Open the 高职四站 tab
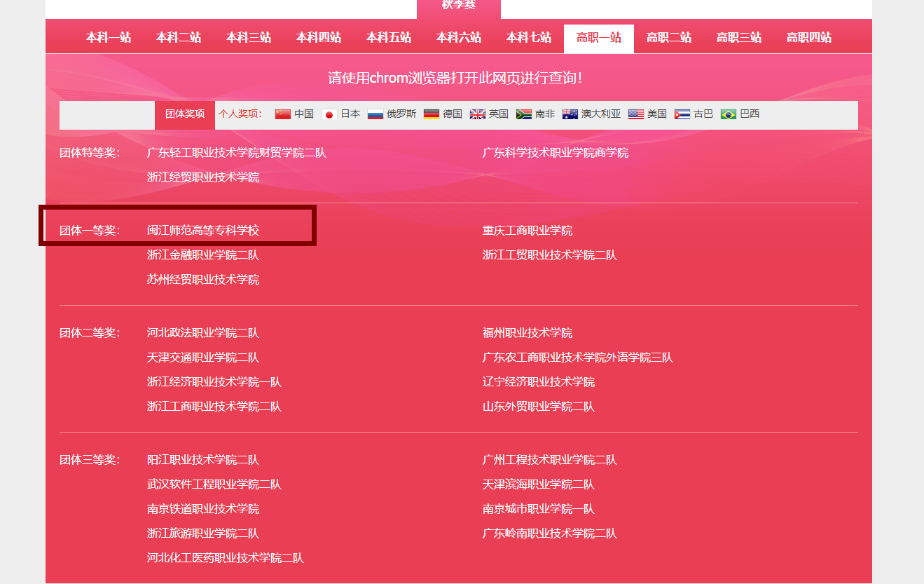Screen dimensions: 924x584 (x=809, y=38)
